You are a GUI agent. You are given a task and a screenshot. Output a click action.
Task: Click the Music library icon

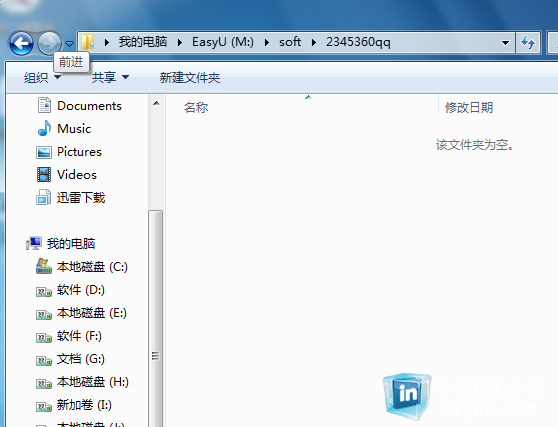[44, 128]
